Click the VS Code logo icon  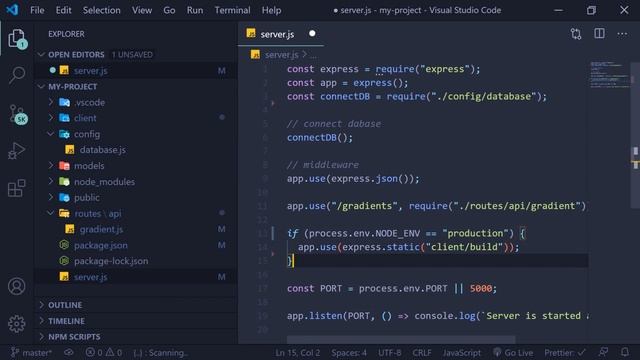(12, 10)
